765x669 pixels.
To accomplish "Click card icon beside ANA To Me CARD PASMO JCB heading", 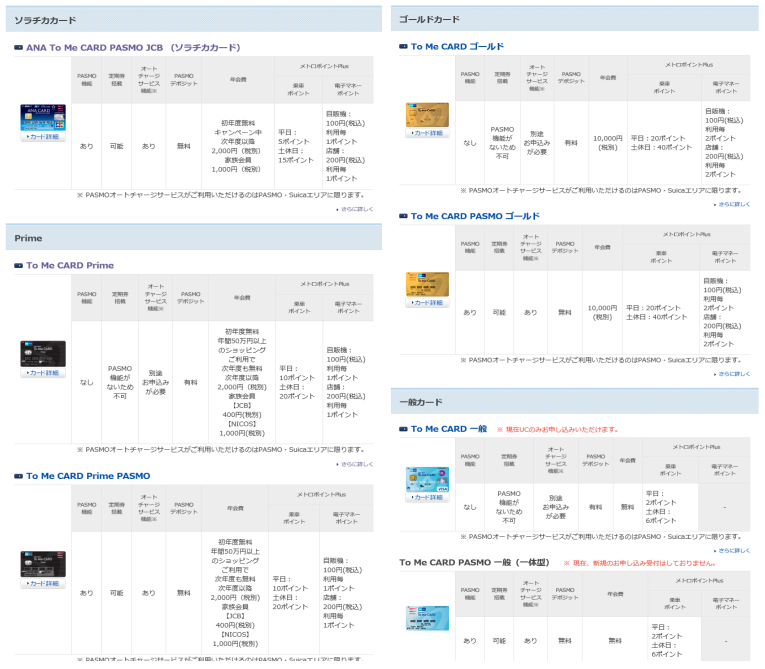I will [19, 47].
